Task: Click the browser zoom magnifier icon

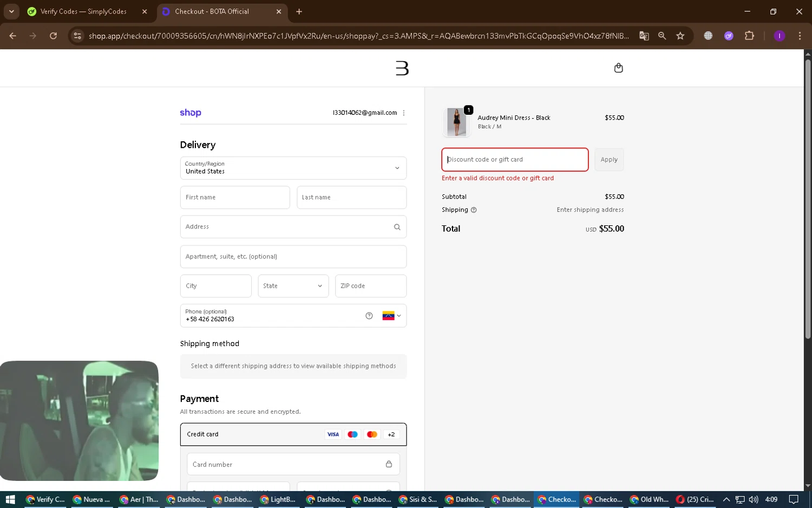Action: [x=662, y=36]
